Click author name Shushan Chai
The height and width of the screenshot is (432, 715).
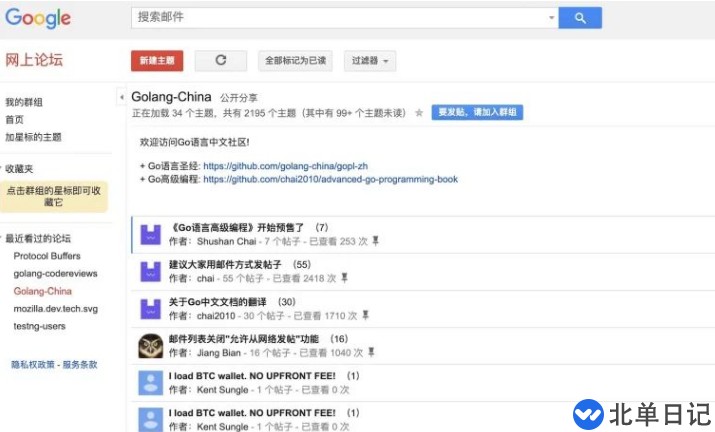coord(227,241)
